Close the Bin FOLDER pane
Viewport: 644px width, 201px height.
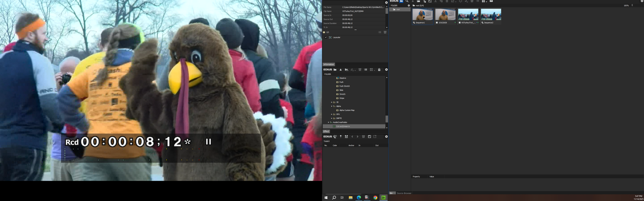409,5
